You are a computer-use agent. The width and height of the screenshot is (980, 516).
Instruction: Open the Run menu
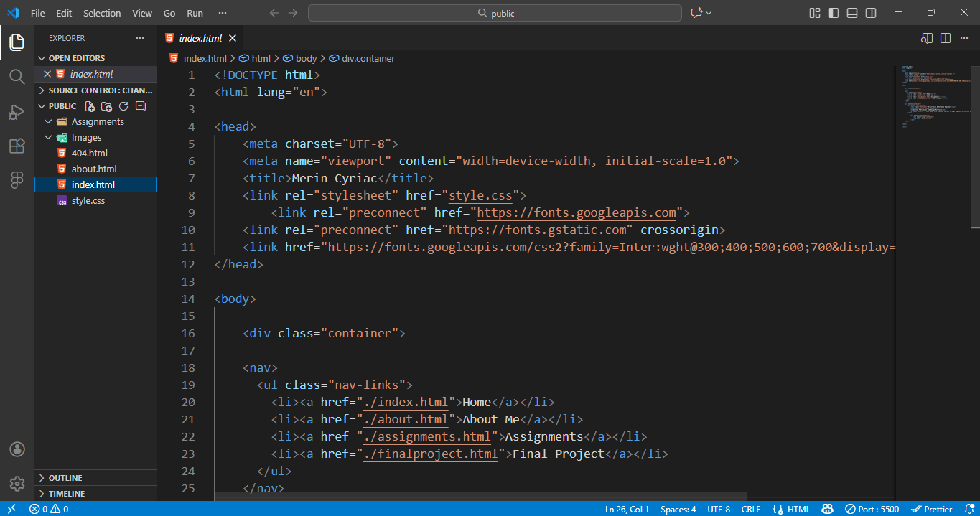point(194,12)
